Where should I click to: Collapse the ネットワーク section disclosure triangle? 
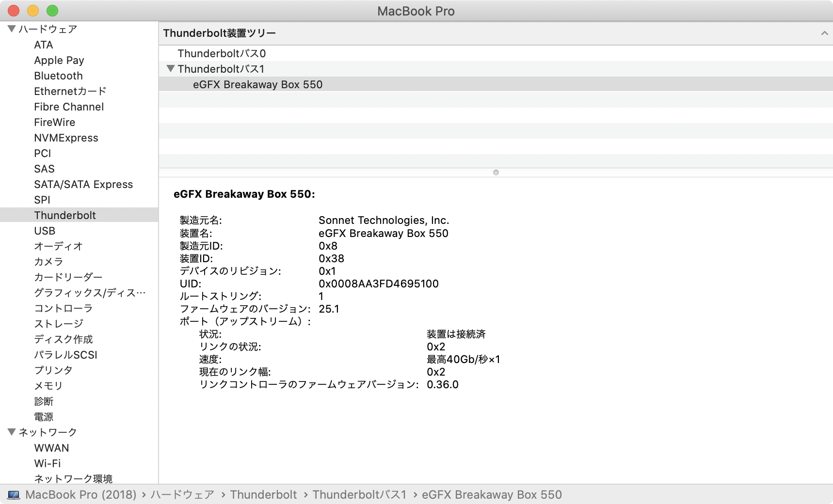pyautogui.click(x=10, y=432)
